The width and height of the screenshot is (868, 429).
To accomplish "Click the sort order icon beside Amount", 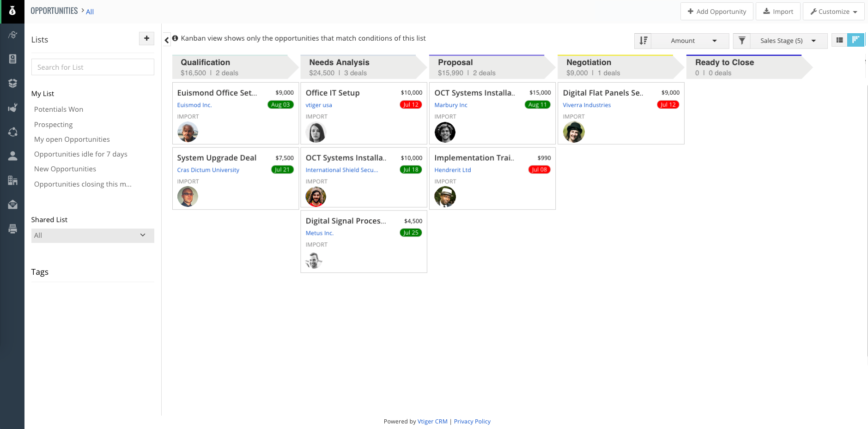I will 643,41.
